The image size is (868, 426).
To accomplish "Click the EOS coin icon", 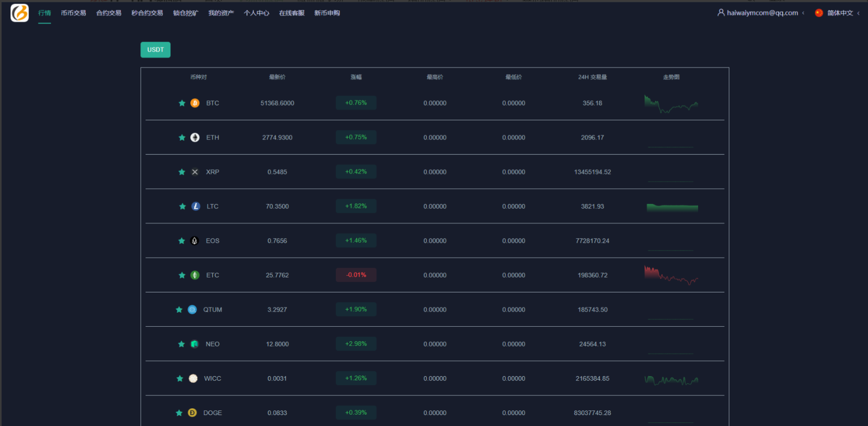I will [x=195, y=241].
